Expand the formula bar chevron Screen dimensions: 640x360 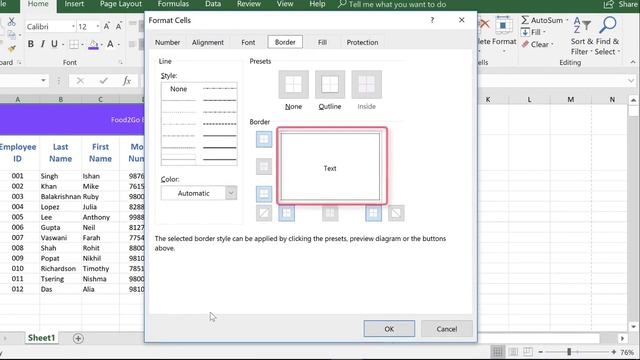point(631,81)
